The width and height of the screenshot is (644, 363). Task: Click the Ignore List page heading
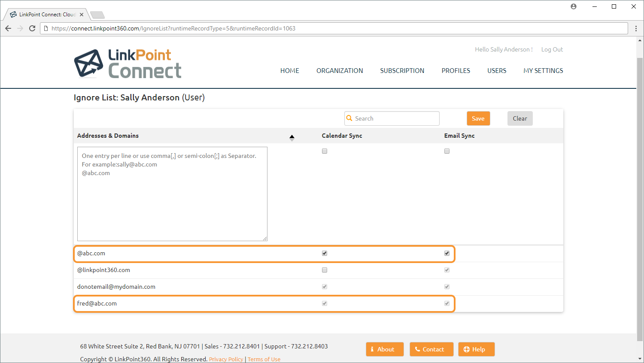coord(139,97)
